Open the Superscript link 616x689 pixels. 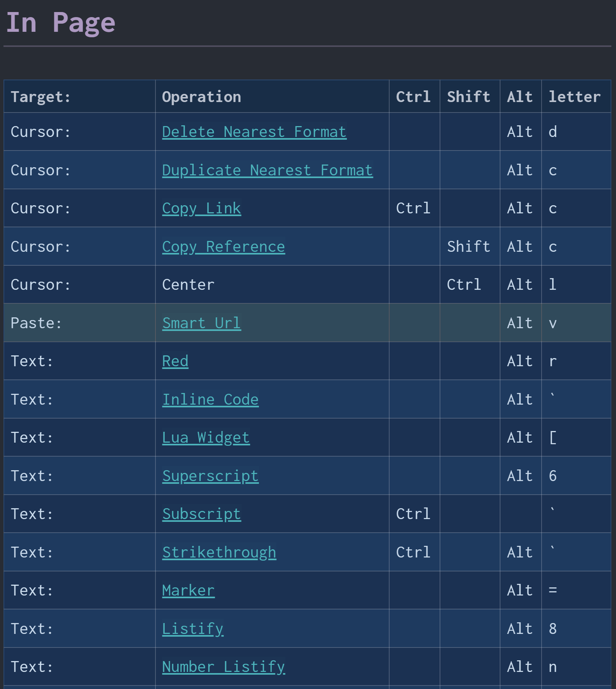pyautogui.click(x=210, y=476)
